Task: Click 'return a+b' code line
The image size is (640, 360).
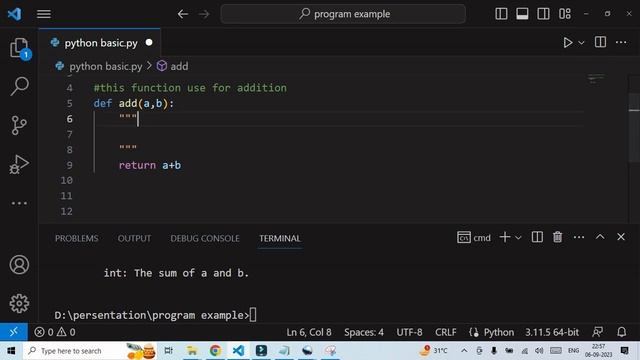Action: tap(150, 165)
